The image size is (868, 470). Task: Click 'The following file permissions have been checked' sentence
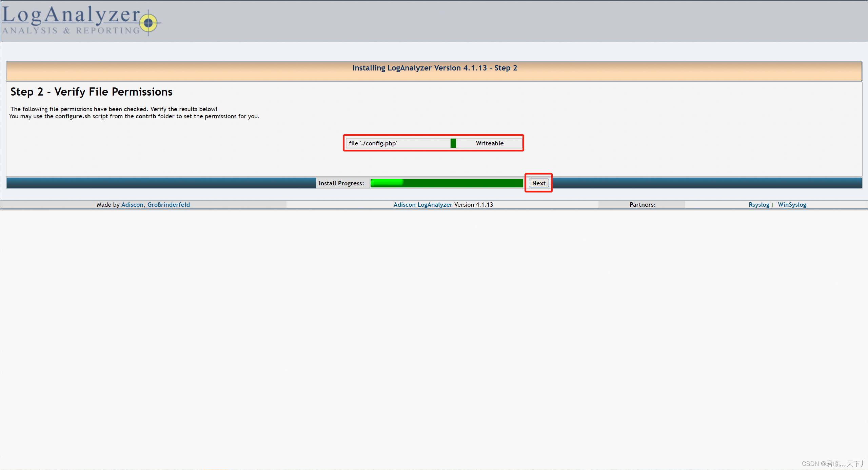tap(114, 109)
